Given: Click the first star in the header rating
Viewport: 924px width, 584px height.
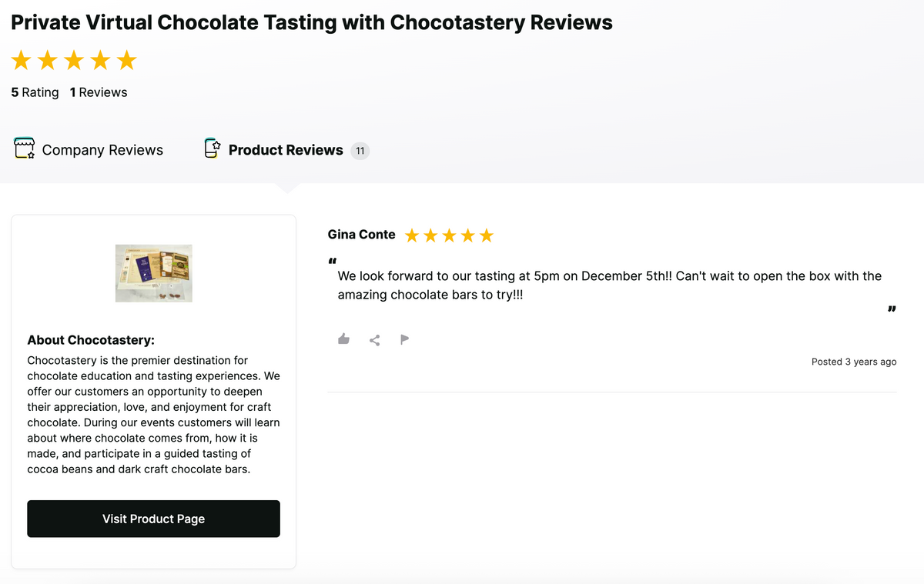Looking at the screenshot, I should click(22, 60).
